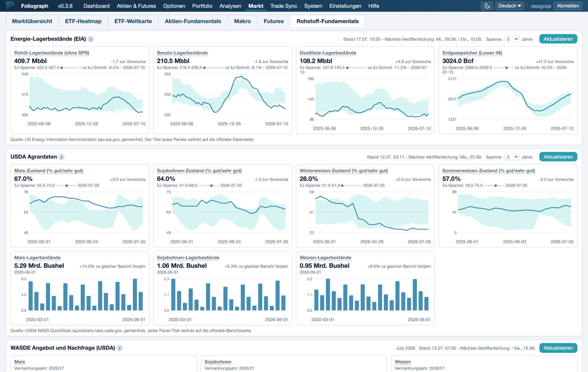
Task: Click Aktualisieren in WASDE section
Action: [558, 348]
